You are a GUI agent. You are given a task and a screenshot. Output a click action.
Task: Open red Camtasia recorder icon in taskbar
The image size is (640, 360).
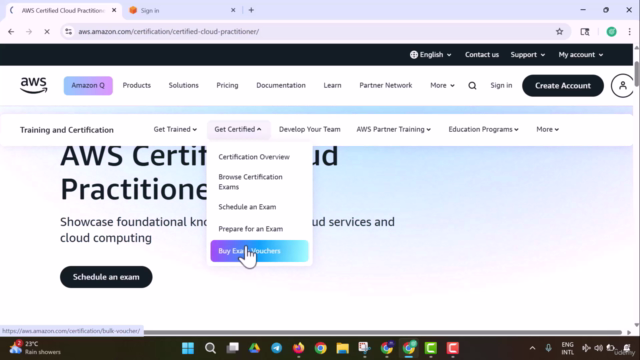(453, 348)
